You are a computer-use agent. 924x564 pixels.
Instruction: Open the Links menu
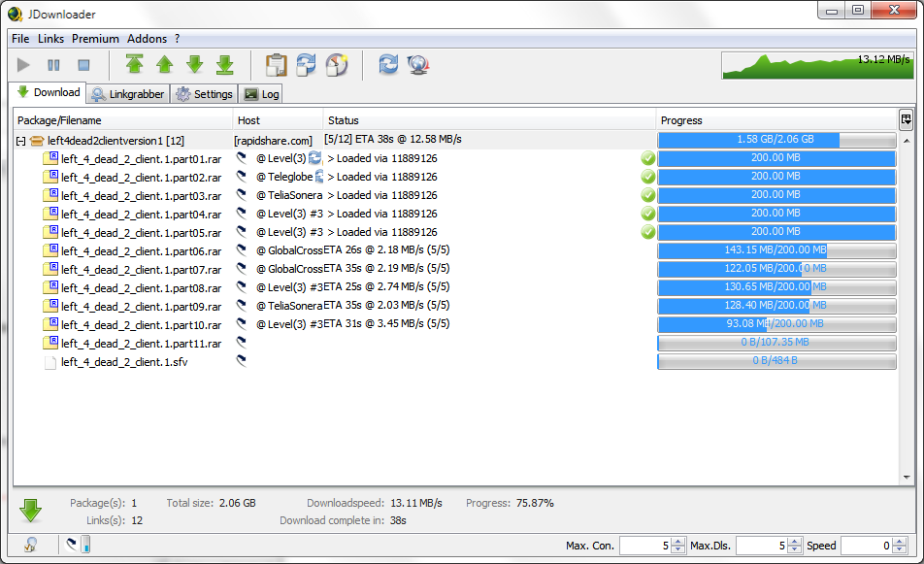50,39
